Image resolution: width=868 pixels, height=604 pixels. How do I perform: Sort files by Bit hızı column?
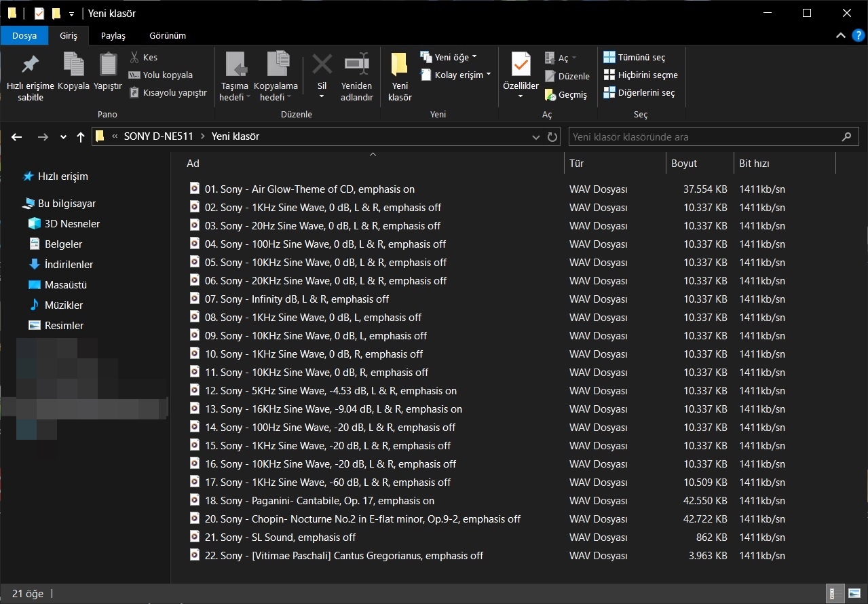(x=785, y=164)
